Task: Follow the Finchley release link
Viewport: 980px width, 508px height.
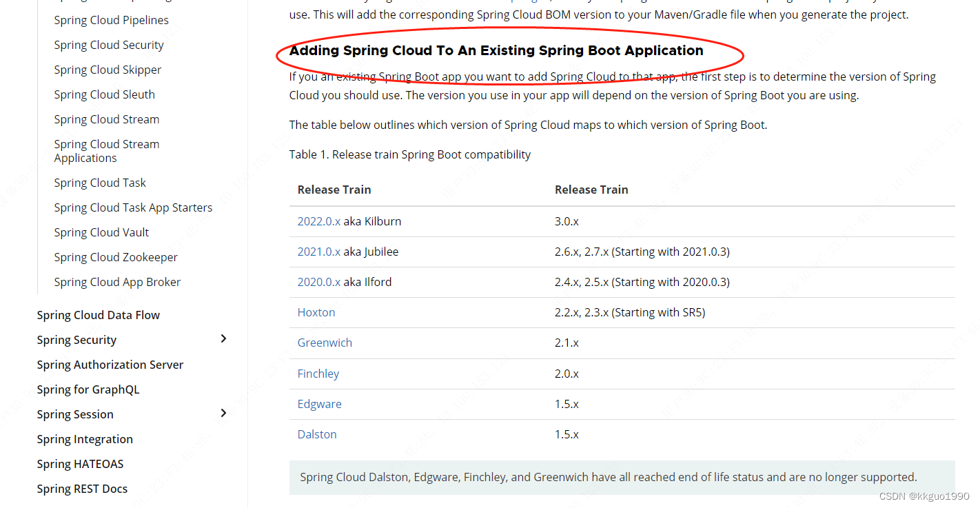Action: pos(318,373)
